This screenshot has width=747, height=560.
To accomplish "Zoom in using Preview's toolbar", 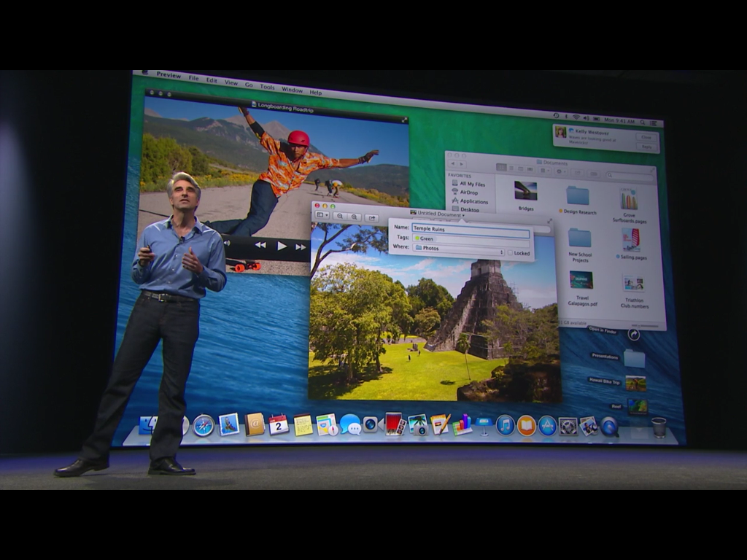I will (x=354, y=217).
